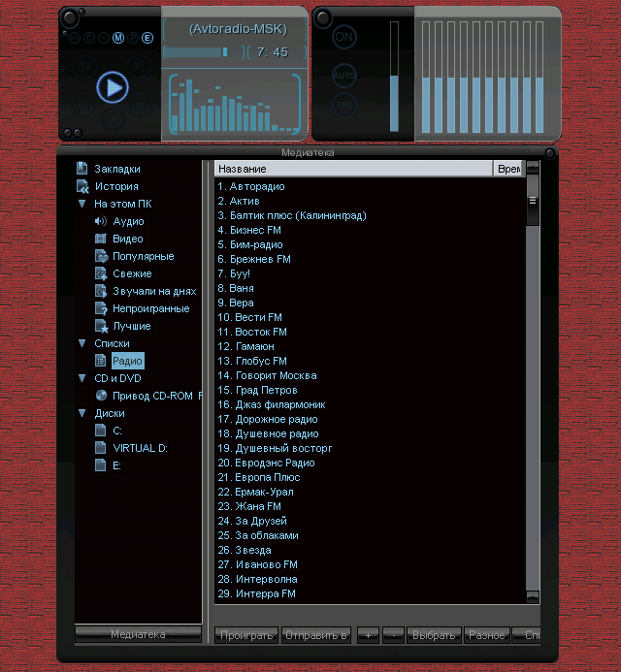
Task: Click the small pause icon in player top row
Action: tap(75, 38)
